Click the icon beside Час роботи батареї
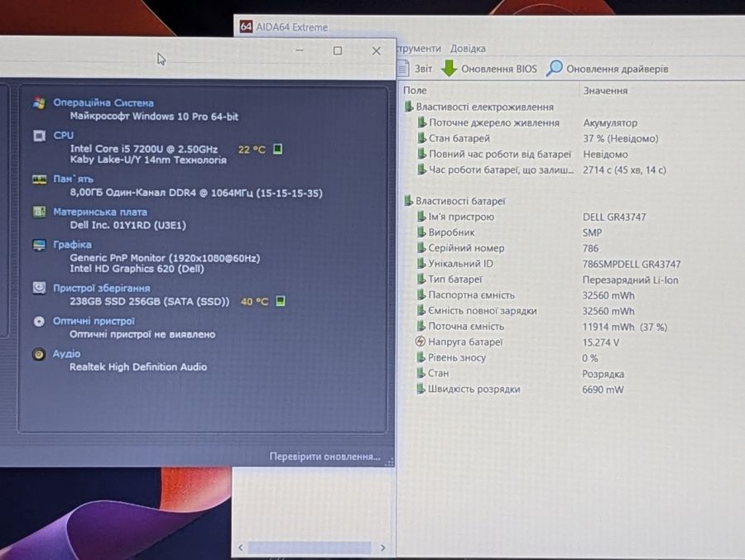The image size is (745, 560). tap(421, 170)
